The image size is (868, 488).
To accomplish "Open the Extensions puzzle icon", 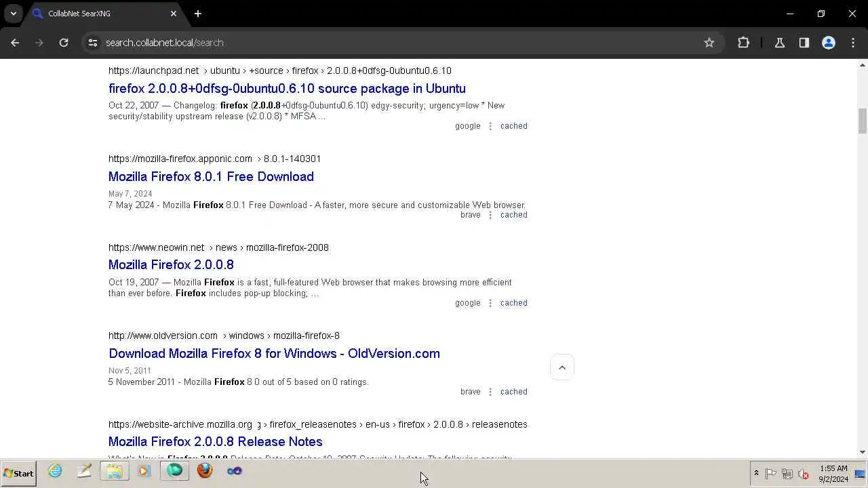I will coord(743,43).
